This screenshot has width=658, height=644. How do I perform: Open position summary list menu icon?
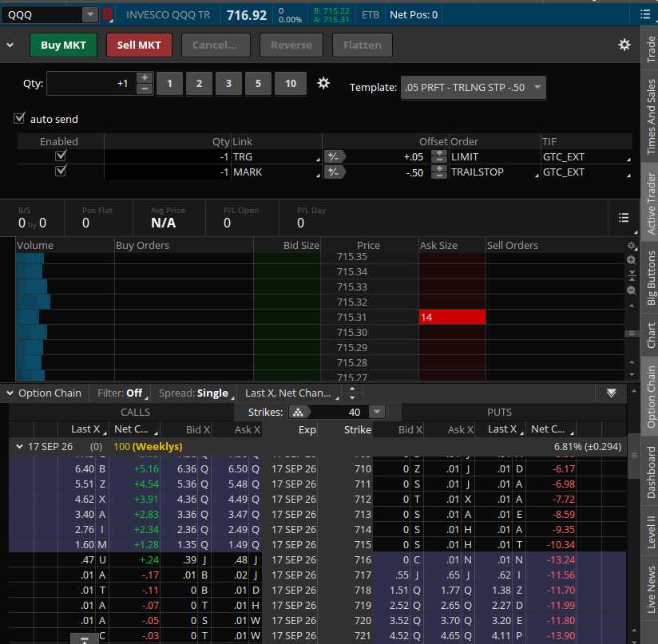[624, 218]
